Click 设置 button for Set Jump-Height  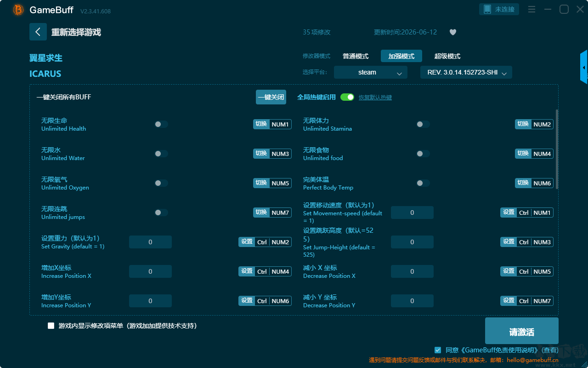click(x=508, y=242)
